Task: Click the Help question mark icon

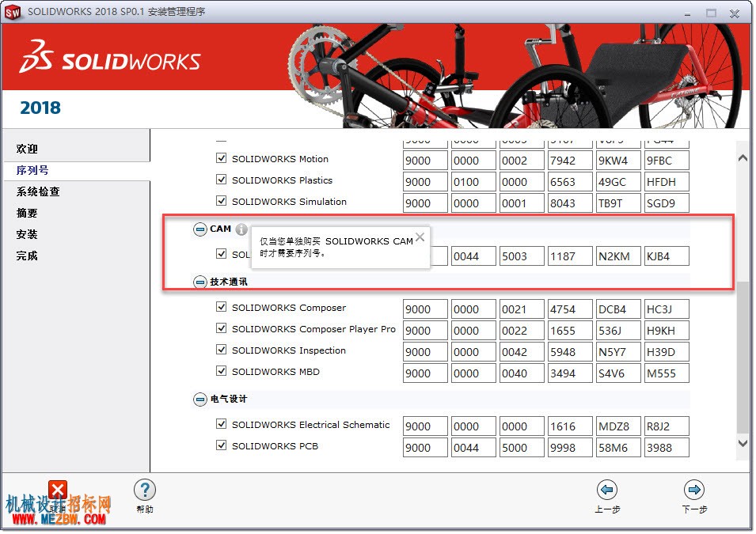Action: (145, 490)
